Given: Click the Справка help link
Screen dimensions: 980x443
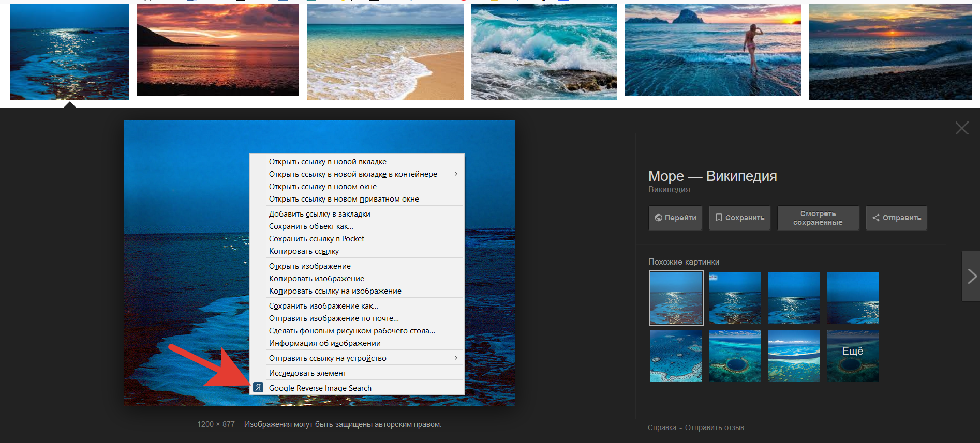Looking at the screenshot, I should click(661, 427).
